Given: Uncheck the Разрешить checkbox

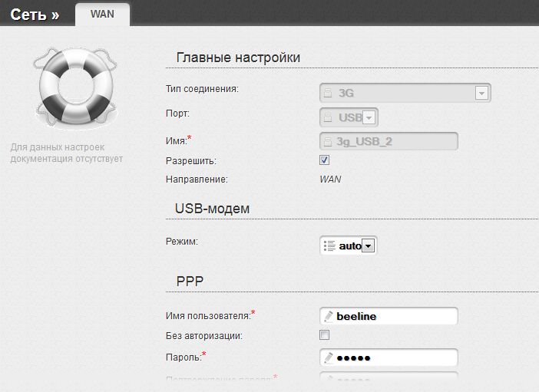Looking at the screenshot, I should point(324,160).
